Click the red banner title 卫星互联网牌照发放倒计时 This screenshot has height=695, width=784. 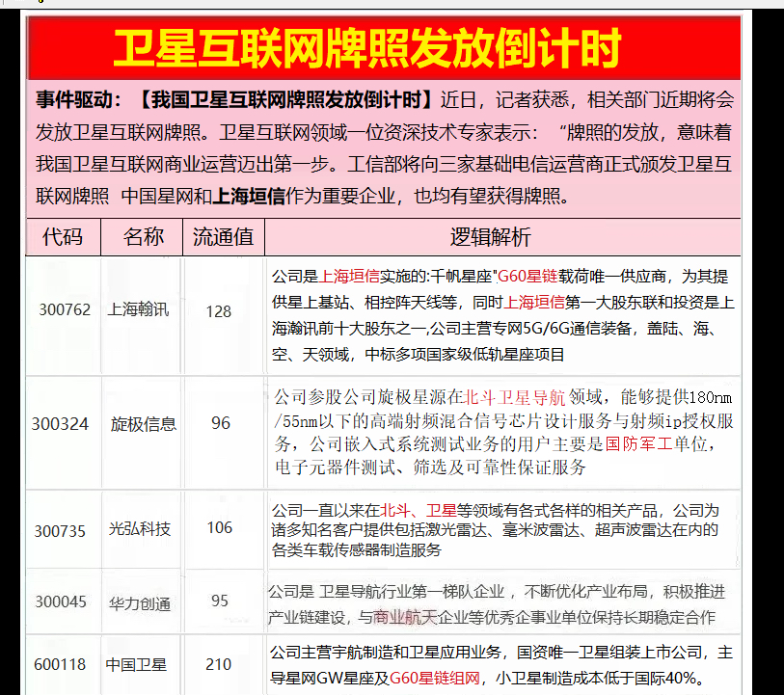(x=367, y=48)
